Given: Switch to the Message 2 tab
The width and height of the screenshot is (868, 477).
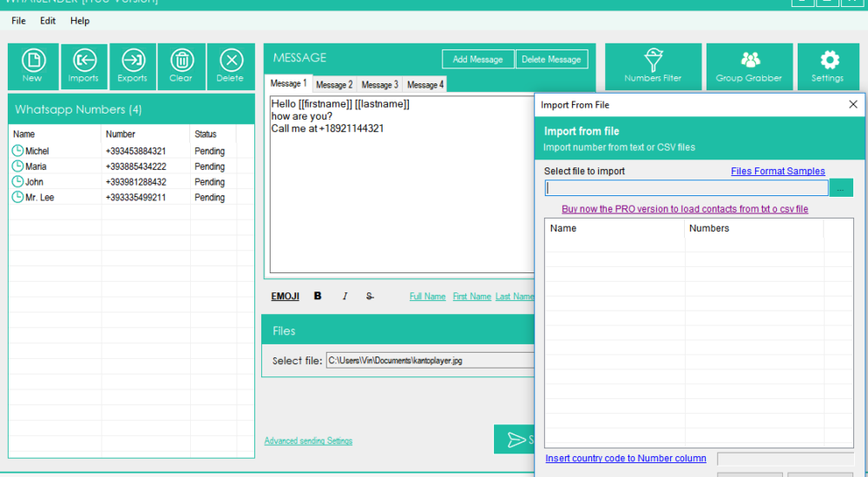Looking at the screenshot, I should pos(334,85).
